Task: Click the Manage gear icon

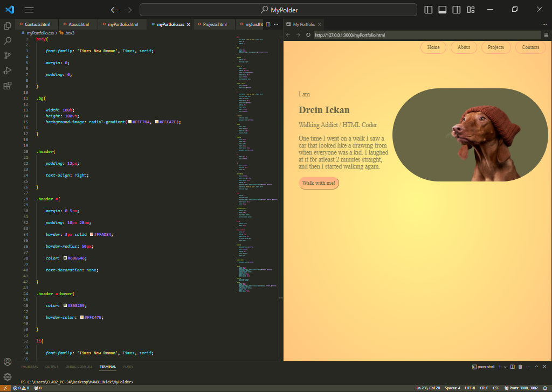Action: coord(8,376)
